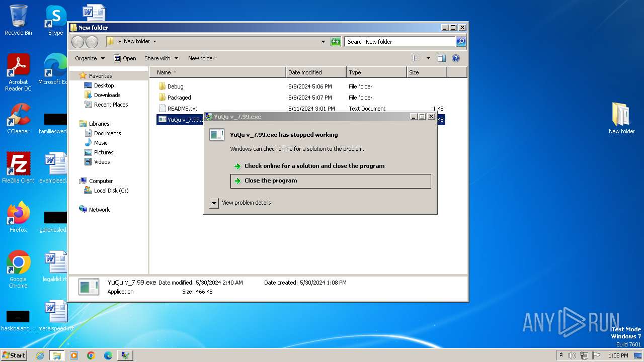Click the volume speaker tray icon

pyautogui.click(x=572, y=355)
